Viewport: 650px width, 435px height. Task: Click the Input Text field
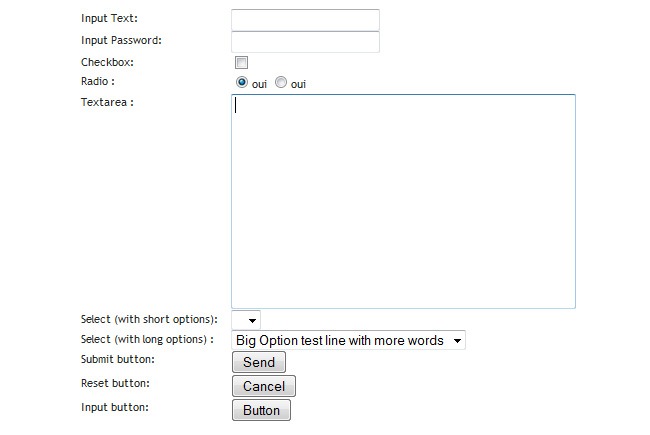click(305, 20)
